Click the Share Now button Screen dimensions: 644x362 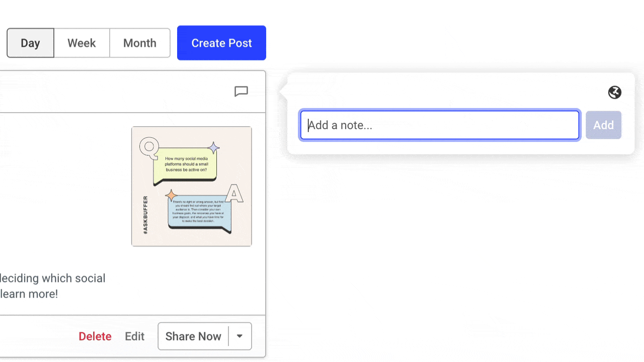click(193, 336)
